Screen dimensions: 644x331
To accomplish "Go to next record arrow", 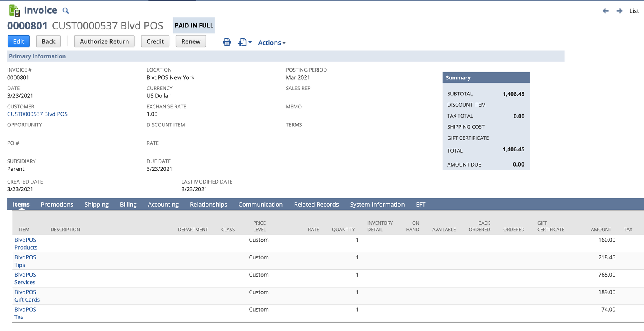I will tap(619, 11).
